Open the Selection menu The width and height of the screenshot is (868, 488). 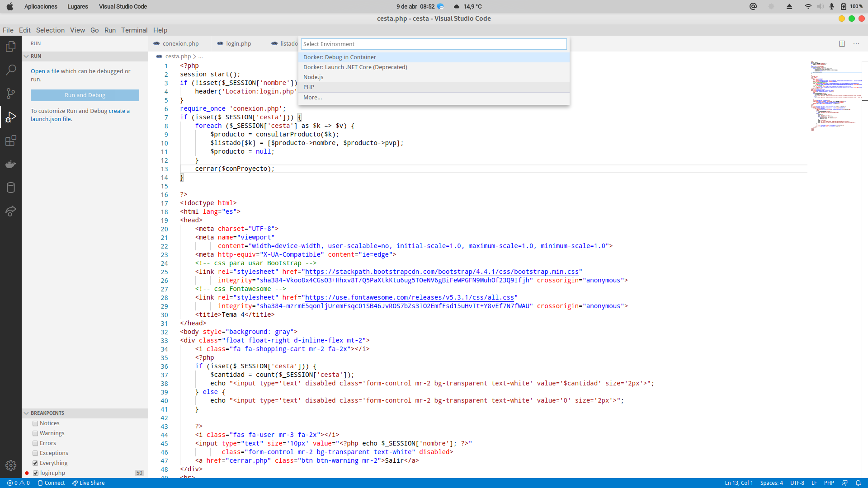pos(50,30)
